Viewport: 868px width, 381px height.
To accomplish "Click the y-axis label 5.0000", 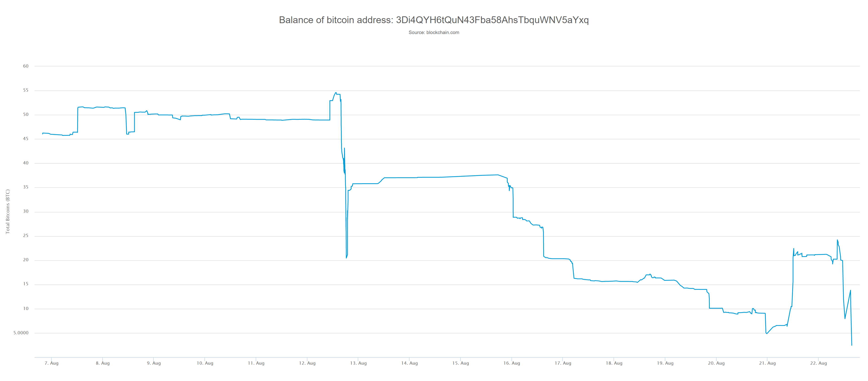I will [x=21, y=333].
